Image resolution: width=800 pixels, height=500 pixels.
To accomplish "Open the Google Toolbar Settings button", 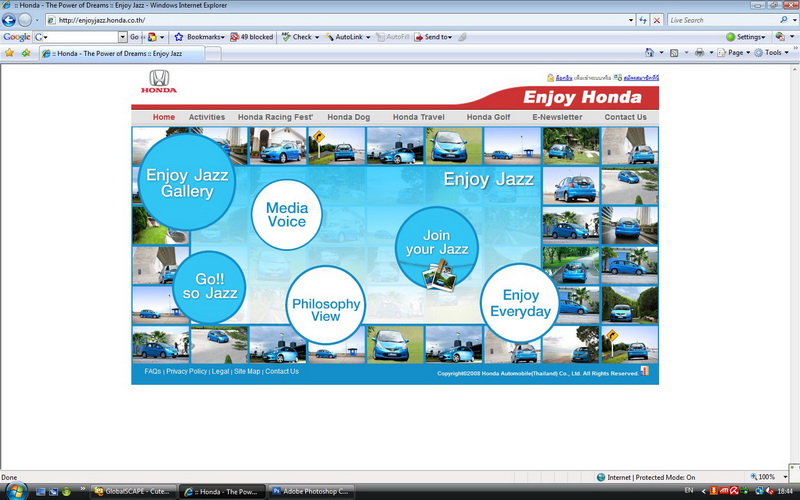I will 745,37.
